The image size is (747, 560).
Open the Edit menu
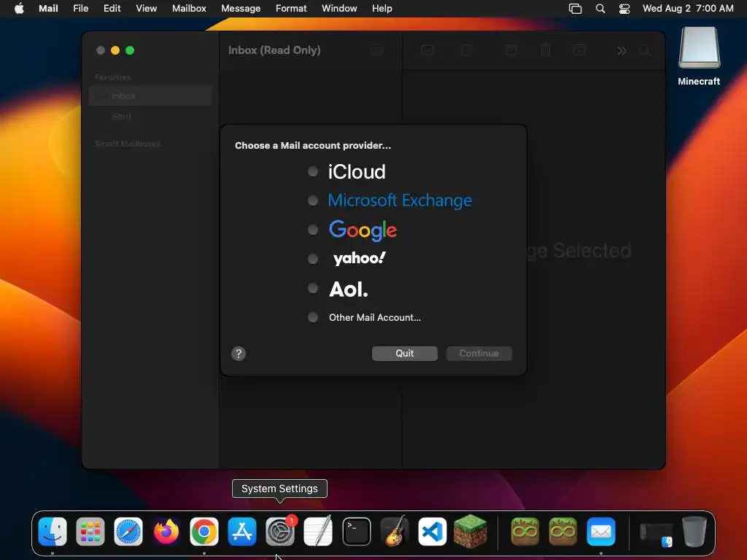(x=112, y=9)
